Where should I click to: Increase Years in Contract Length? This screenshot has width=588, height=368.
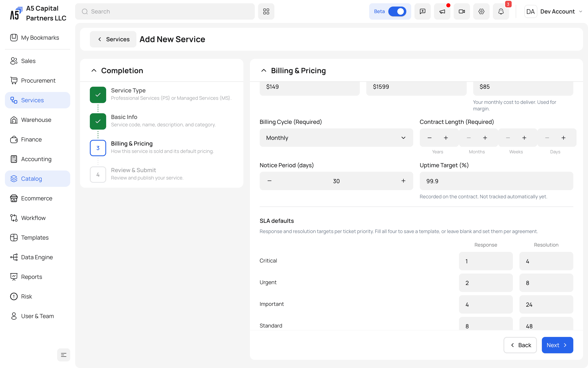click(446, 138)
